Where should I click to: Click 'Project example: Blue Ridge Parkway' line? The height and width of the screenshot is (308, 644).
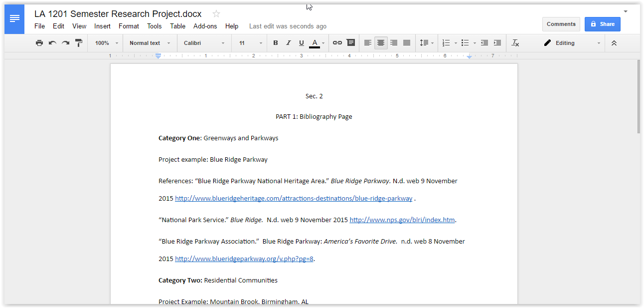coord(213,160)
